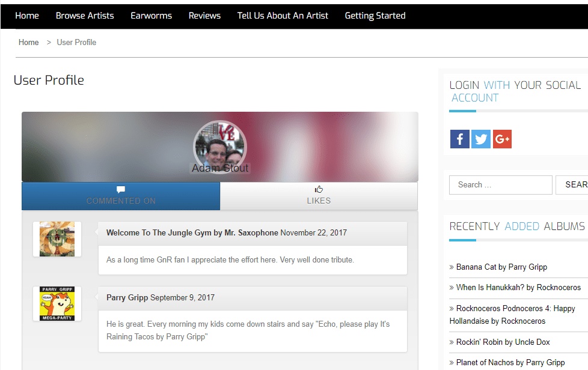Log in with the Google+ icon
The height and width of the screenshot is (370, 588).
tap(502, 139)
